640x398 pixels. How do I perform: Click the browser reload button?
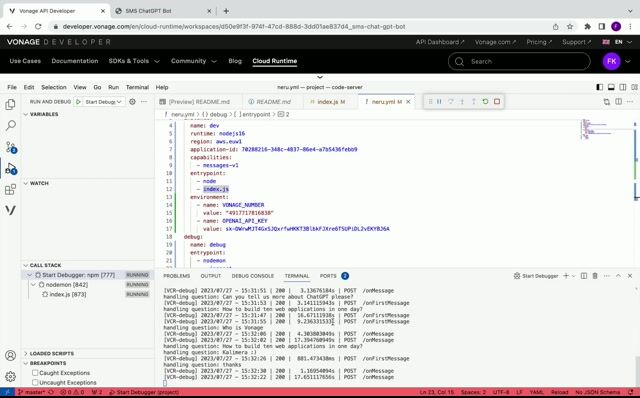pyautogui.click(x=38, y=27)
